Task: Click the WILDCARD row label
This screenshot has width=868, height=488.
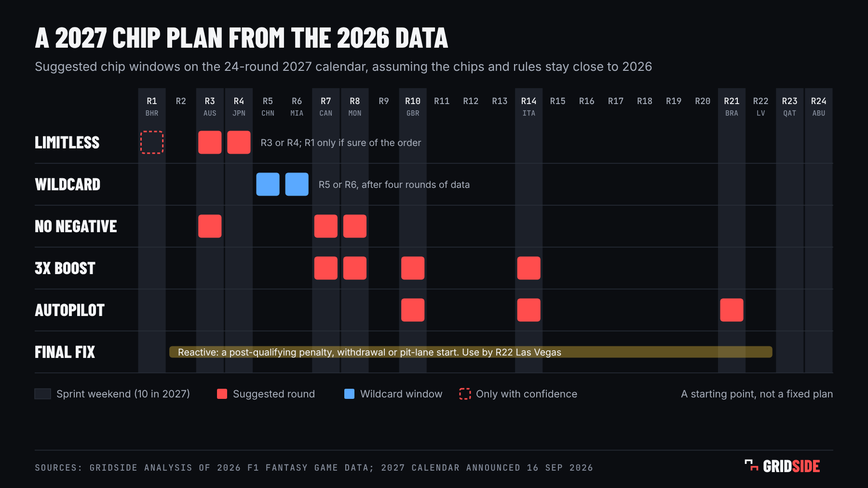Action: click(x=68, y=184)
